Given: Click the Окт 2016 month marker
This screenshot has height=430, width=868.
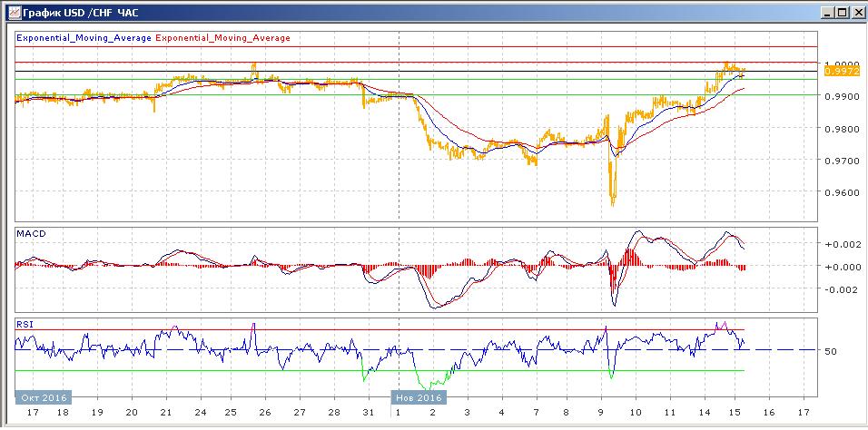Looking at the screenshot, I should pyautogui.click(x=44, y=398).
